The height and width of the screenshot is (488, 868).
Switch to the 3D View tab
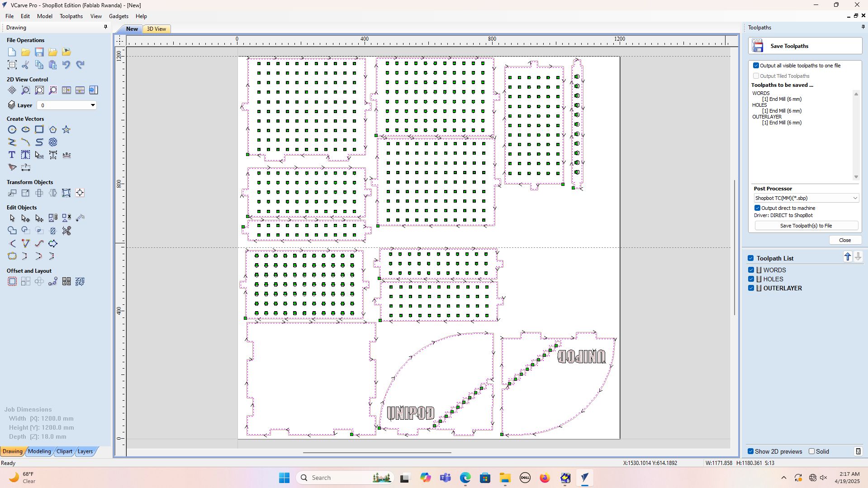157,29
